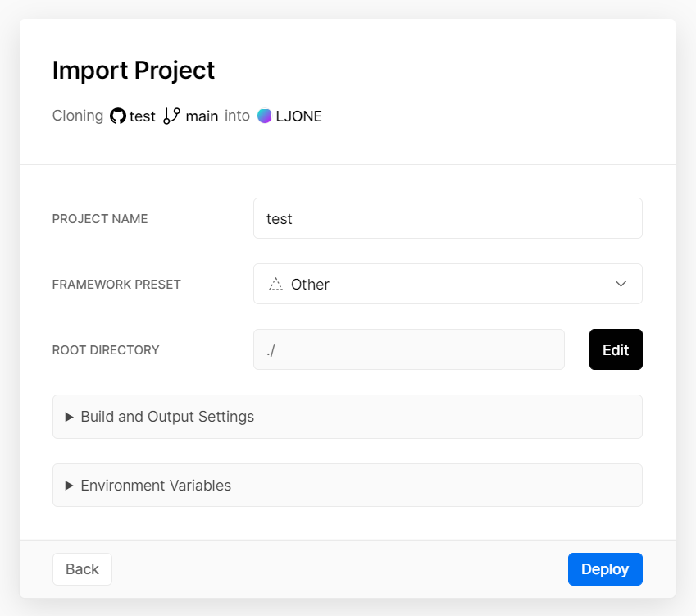This screenshot has width=696, height=616.
Task: Open dropdown via Framework Preset chevron arrow
Action: 621,284
